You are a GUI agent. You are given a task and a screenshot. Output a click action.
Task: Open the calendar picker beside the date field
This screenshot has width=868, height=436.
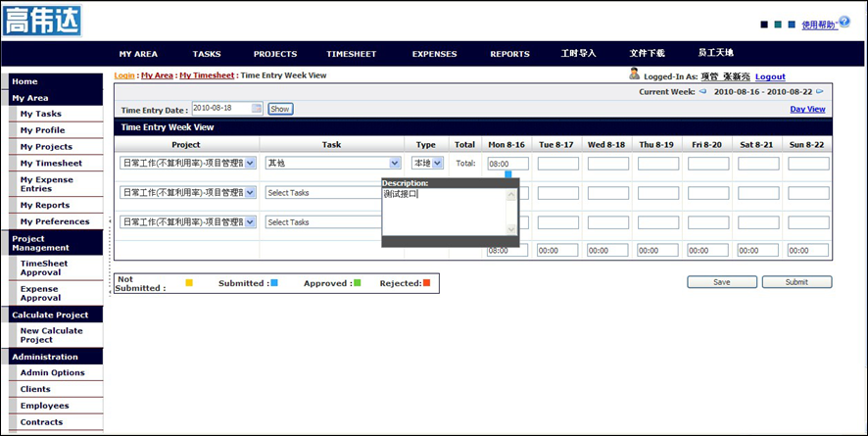pyautogui.click(x=257, y=108)
